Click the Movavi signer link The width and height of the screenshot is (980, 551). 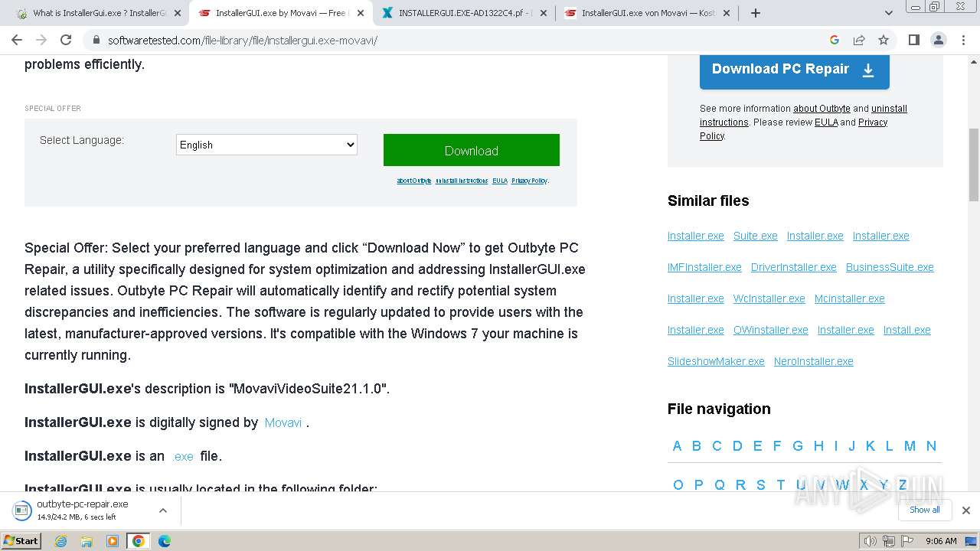click(x=283, y=422)
